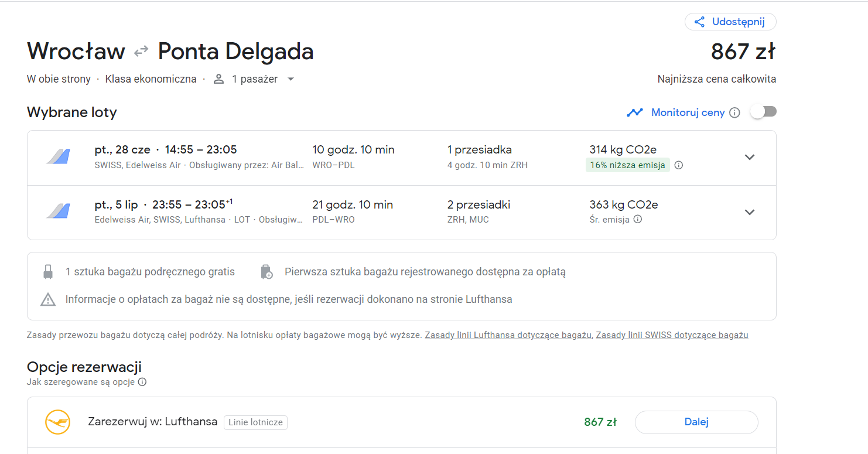The width and height of the screenshot is (868, 454).
Task: Click the WRO–PDL route text
Action: 333,165
